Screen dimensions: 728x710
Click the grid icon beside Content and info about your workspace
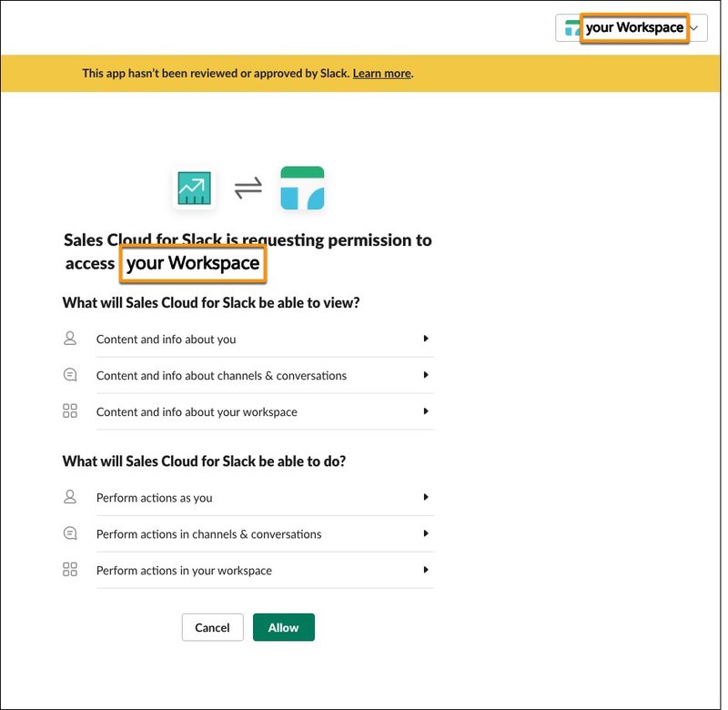(70, 411)
